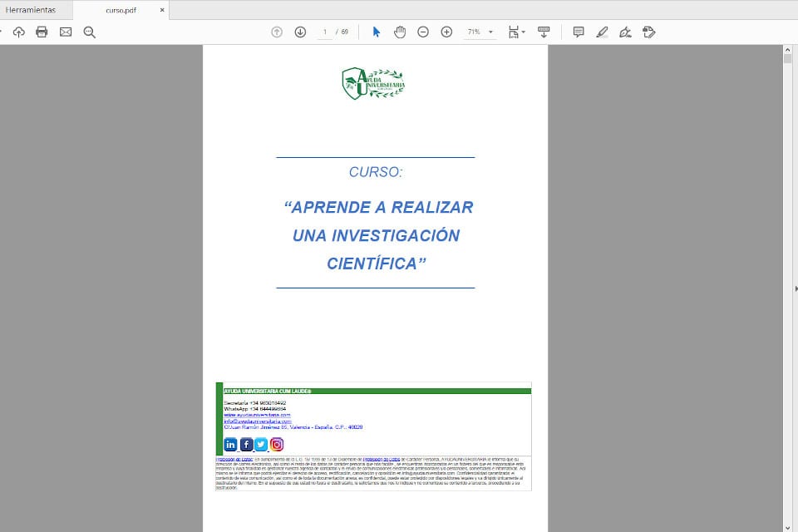This screenshot has height=532, width=798.
Task: Choose the arrow selection tool
Action: [x=376, y=32]
